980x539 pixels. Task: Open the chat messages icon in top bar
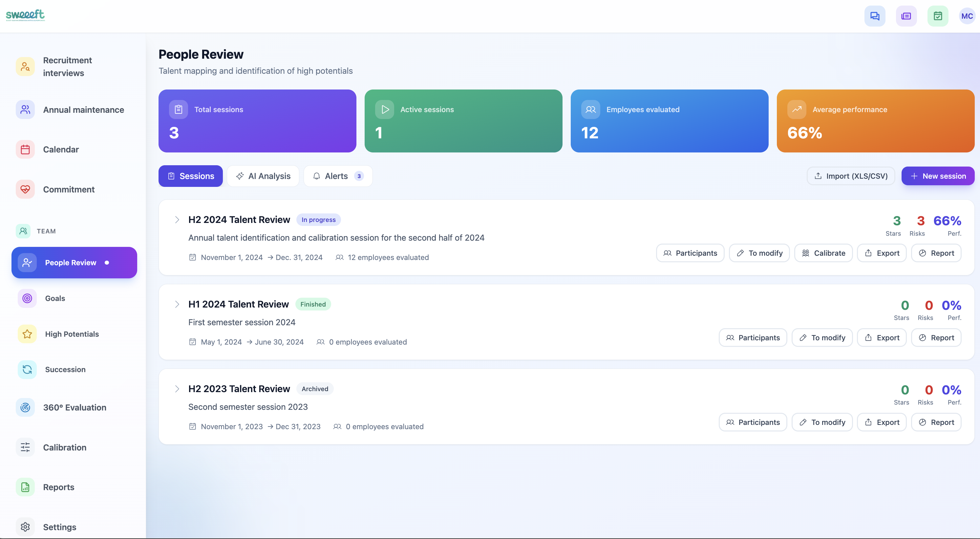pyautogui.click(x=875, y=16)
